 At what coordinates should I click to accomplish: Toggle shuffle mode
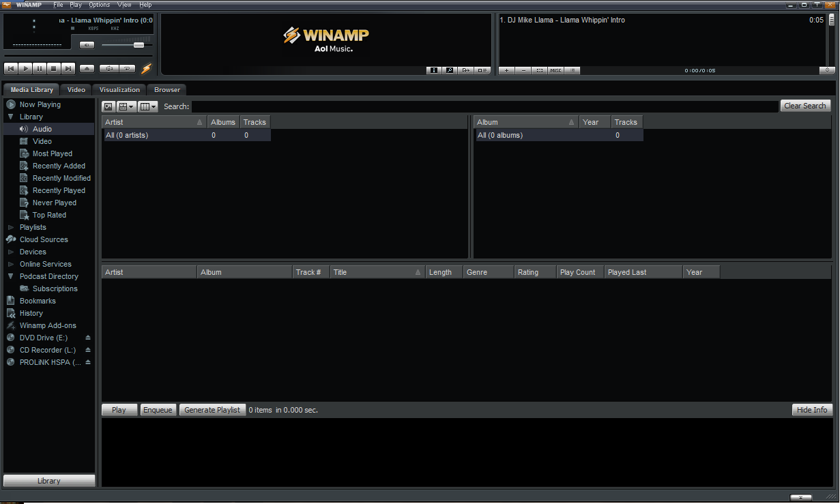[x=109, y=68]
